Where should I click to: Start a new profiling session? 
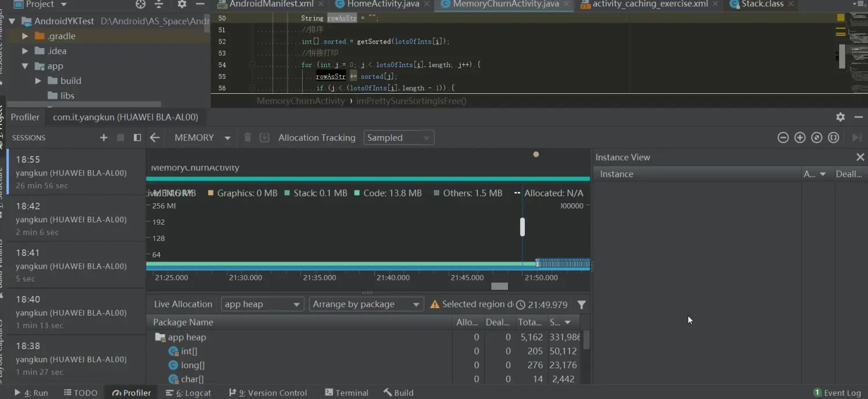(104, 137)
